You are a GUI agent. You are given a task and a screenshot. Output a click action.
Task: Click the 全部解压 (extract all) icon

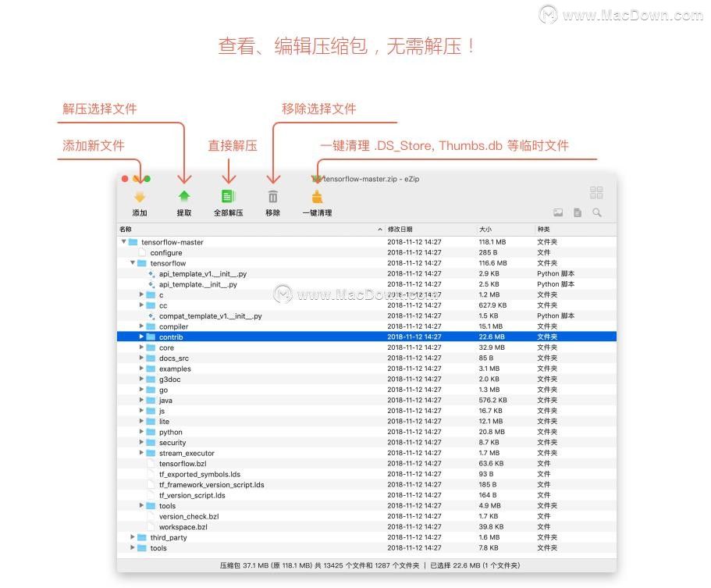click(229, 197)
